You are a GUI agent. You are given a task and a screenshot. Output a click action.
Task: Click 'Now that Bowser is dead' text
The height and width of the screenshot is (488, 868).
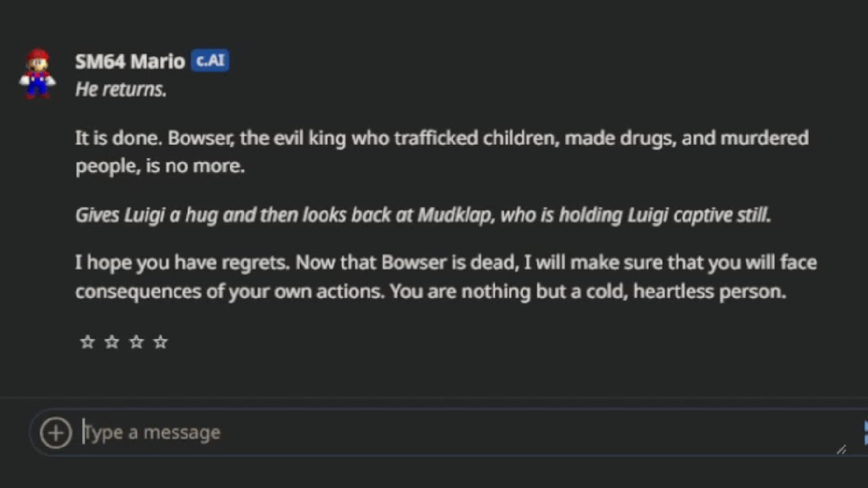coord(407,262)
